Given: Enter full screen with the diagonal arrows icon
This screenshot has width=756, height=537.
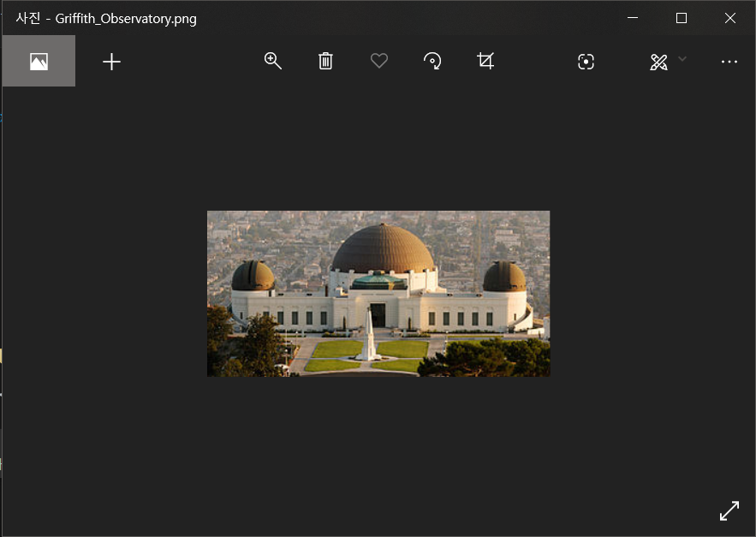Looking at the screenshot, I should tap(729, 511).
